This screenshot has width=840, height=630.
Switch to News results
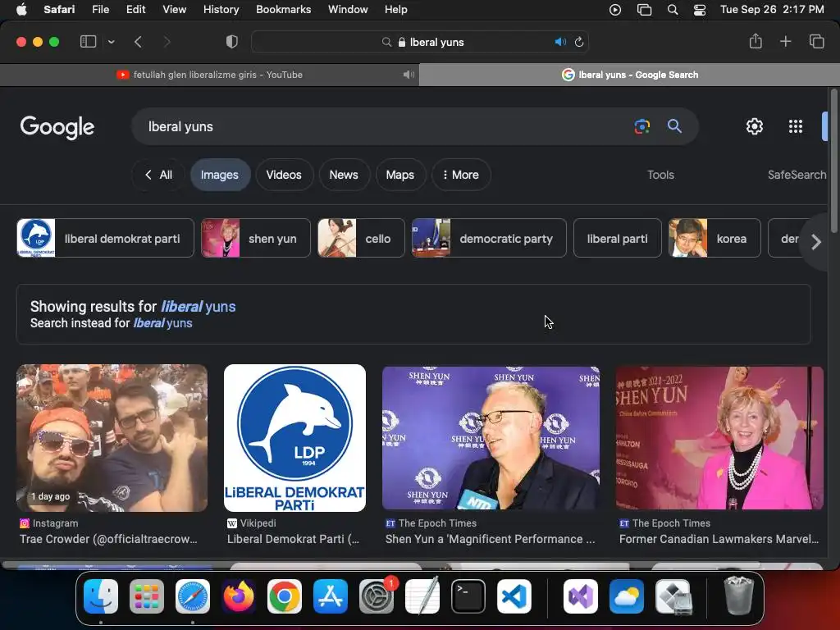click(x=344, y=175)
